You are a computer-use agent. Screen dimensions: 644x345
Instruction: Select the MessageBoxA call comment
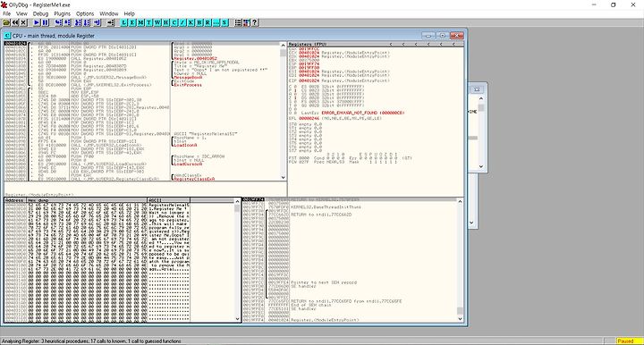[188, 78]
